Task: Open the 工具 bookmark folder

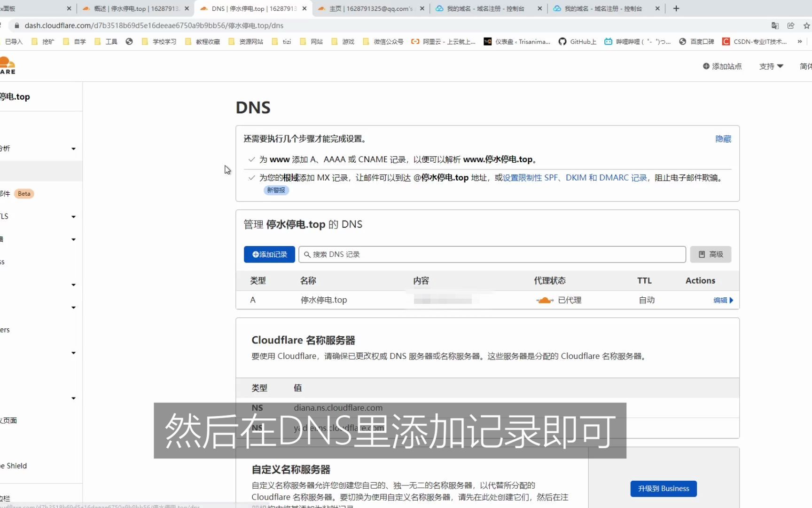Action: (x=106, y=41)
